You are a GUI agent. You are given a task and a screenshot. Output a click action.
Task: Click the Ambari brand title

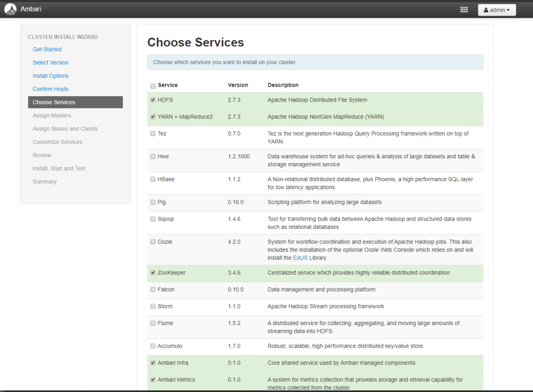(x=31, y=9)
